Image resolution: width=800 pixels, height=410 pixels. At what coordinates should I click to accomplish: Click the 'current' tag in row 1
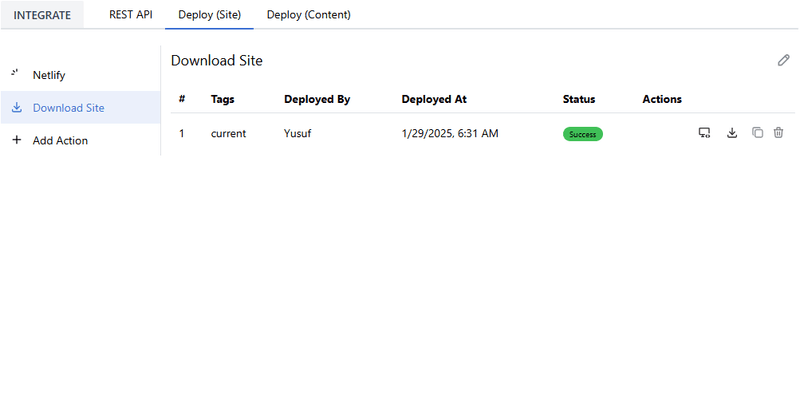point(228,134)
